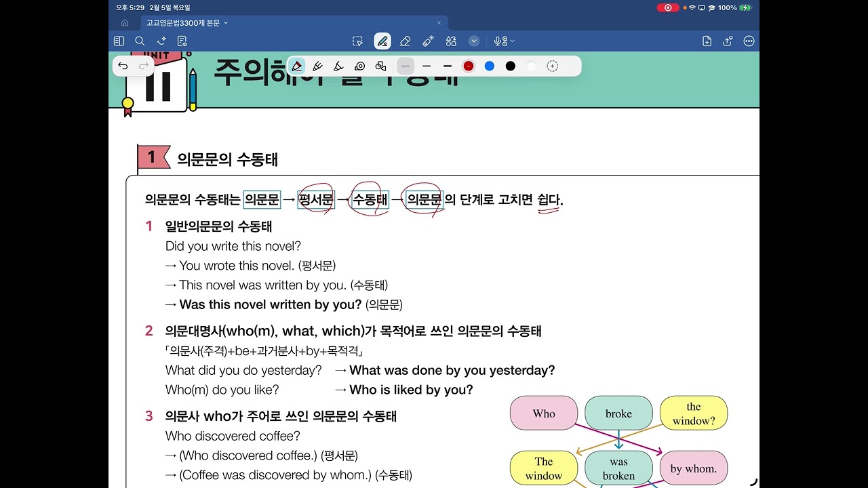Expand the more tools chevron button

(474, 41)
